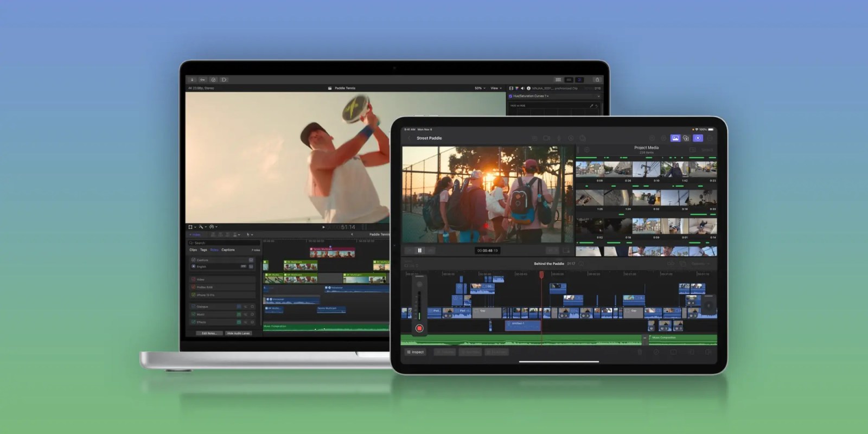
Task: Toggle the Music role checkbox
Action: [193, 314]
